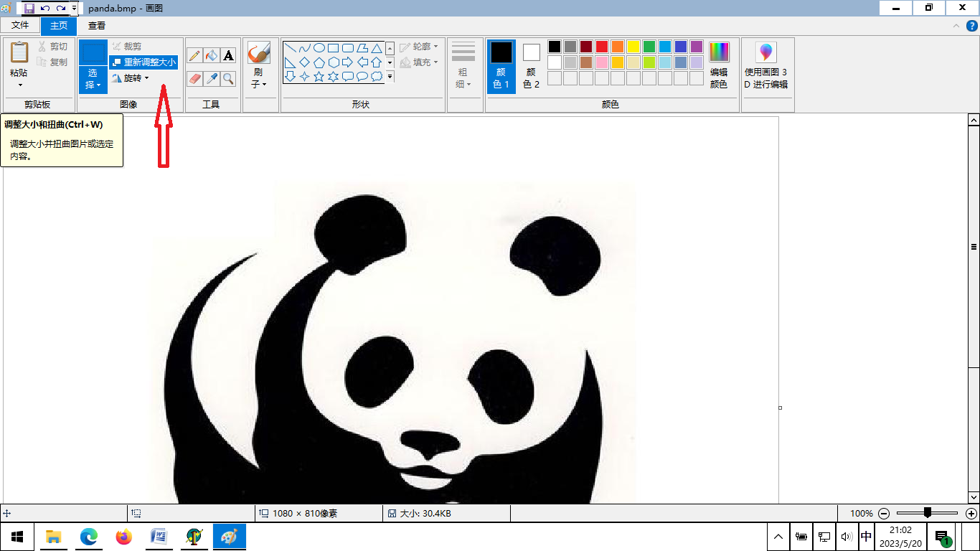The image size is (980, 551).
Task: Open the customize quick access toolbar arrow
Action: (74, 8)
